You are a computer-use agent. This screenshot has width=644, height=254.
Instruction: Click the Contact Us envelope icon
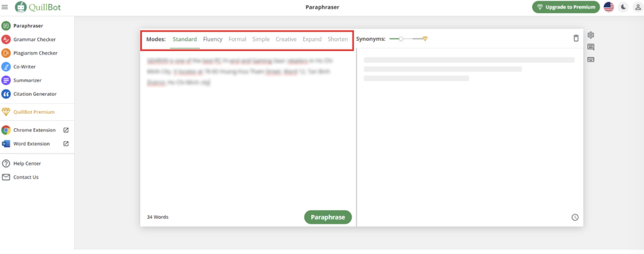point(6,177)
